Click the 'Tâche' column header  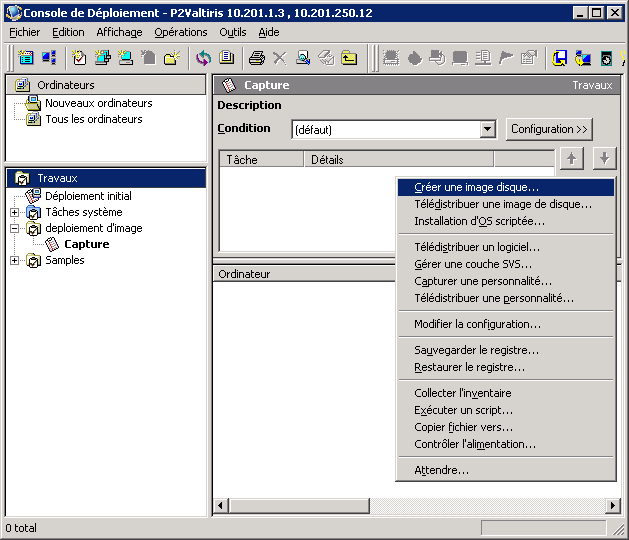(x=262, y=160)
